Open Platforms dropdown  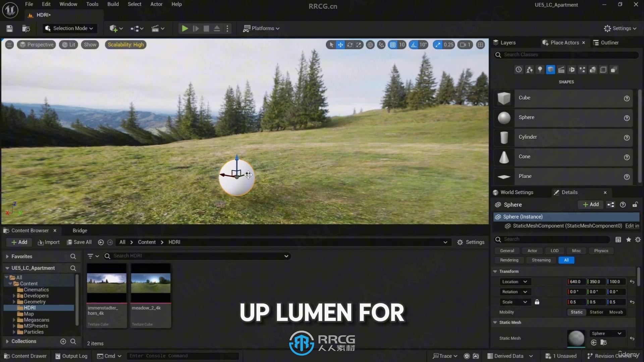pyautogui.click(x=261, y=28)
